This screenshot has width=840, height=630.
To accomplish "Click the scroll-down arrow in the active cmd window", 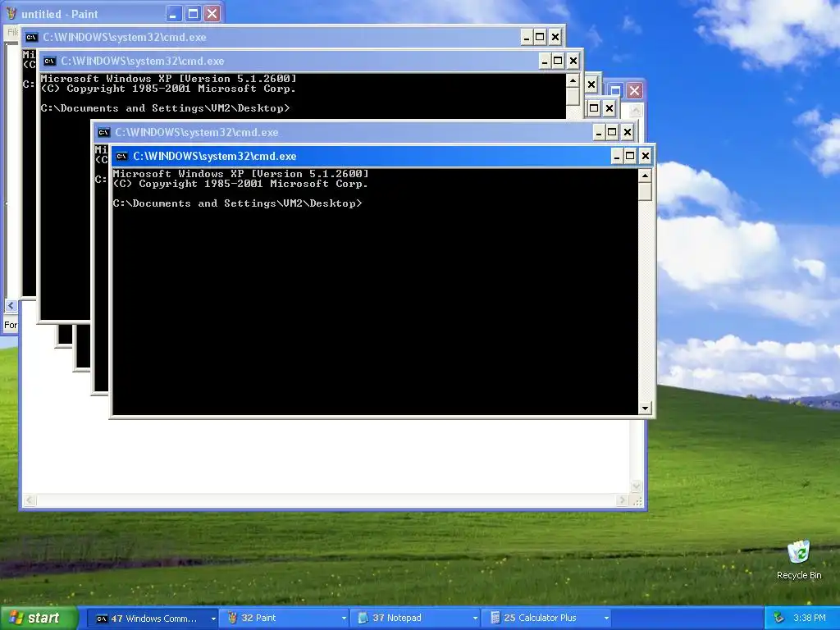I will coord(645,409).
